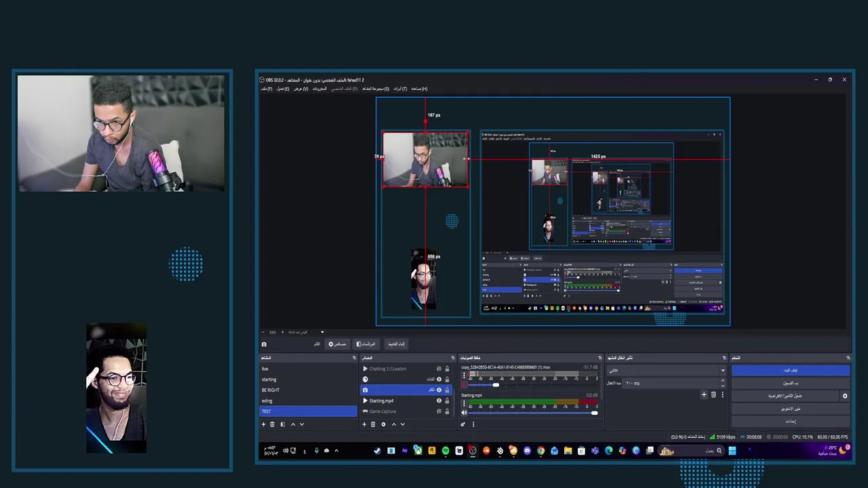Select the BE RIGHT scene

tap(308, 390)
